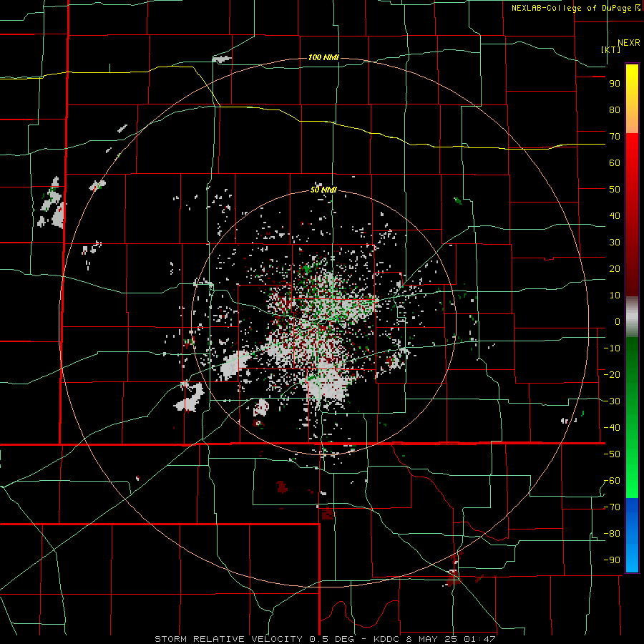Click the -80 value on the velocity scale

tap(612, 534)
